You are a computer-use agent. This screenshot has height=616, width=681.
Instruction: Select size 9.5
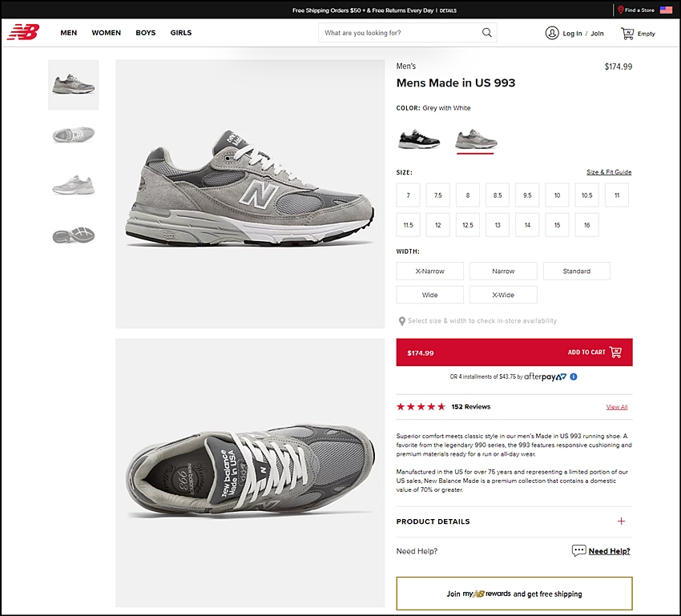point(527,195)
